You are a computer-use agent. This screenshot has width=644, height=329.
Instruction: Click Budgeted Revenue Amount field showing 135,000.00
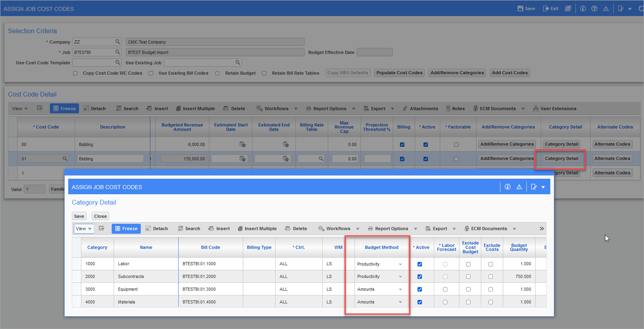click(x=183, y=159)
